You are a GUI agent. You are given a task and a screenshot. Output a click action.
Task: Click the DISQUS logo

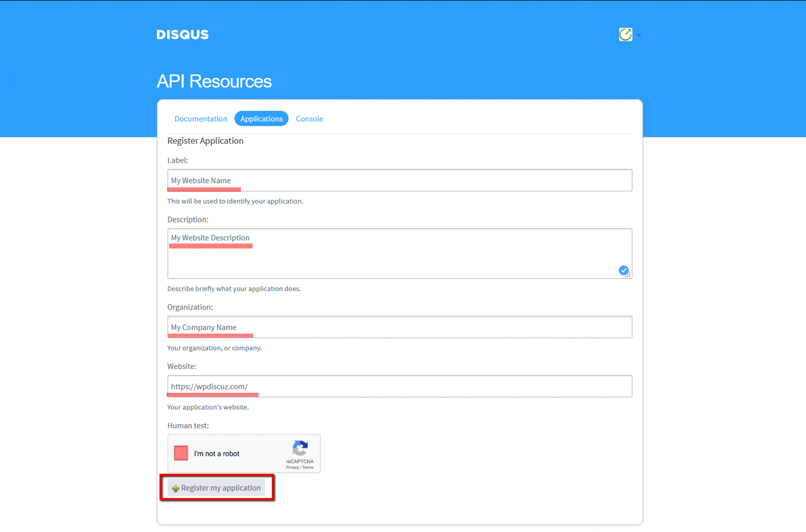182,34
